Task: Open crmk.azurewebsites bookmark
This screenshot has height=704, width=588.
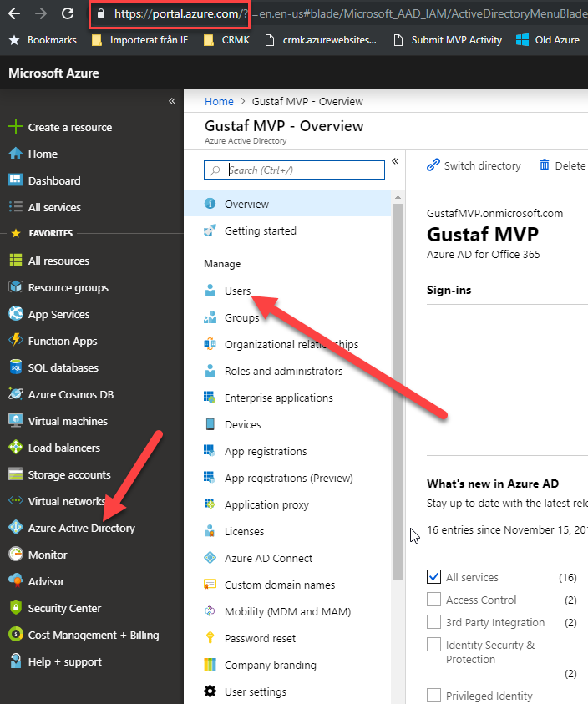Action: [321, 40]
